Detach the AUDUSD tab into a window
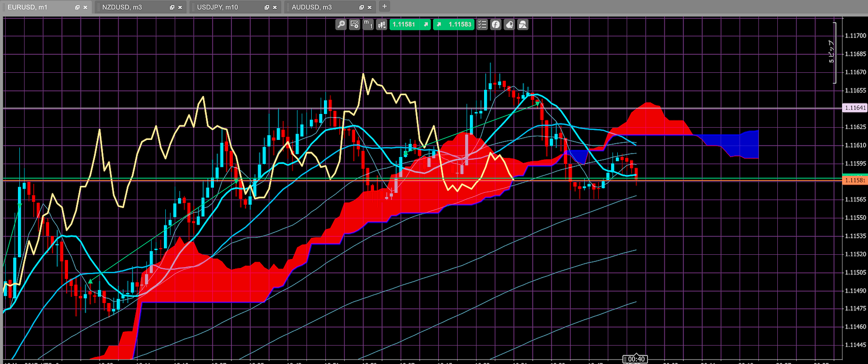868x364 pixels. point(362,8)
